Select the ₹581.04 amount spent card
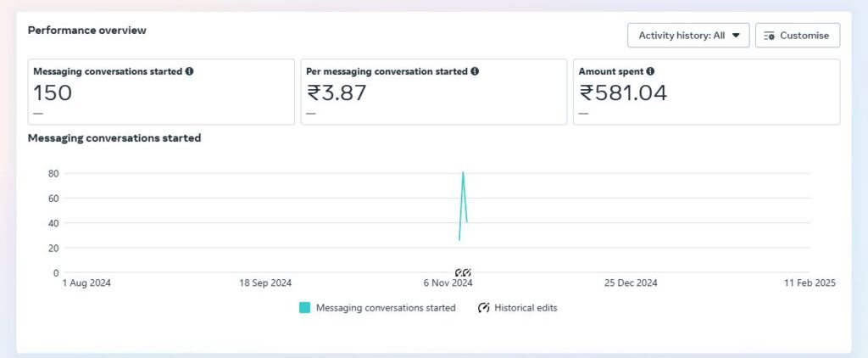The image size is (868, 358). pos(706,93)
